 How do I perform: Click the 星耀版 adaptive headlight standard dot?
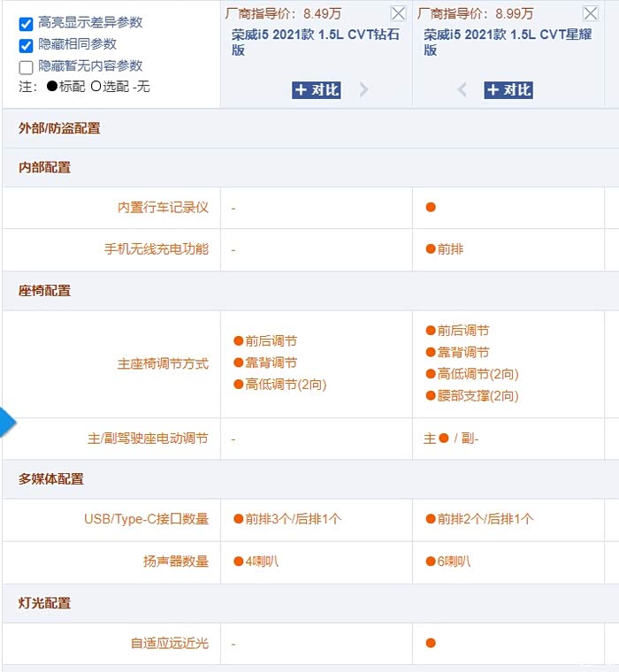pyautogui.click(x=431, y=644)
